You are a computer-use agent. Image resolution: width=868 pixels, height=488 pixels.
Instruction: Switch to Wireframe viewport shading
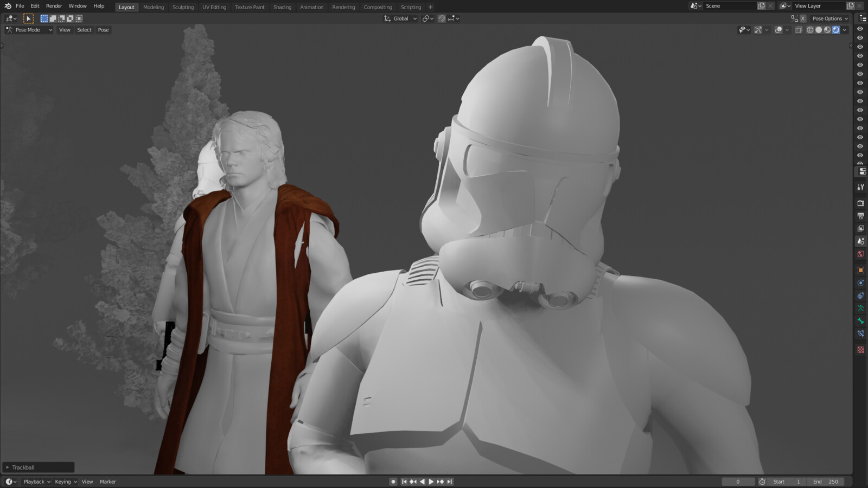point(810,30)
